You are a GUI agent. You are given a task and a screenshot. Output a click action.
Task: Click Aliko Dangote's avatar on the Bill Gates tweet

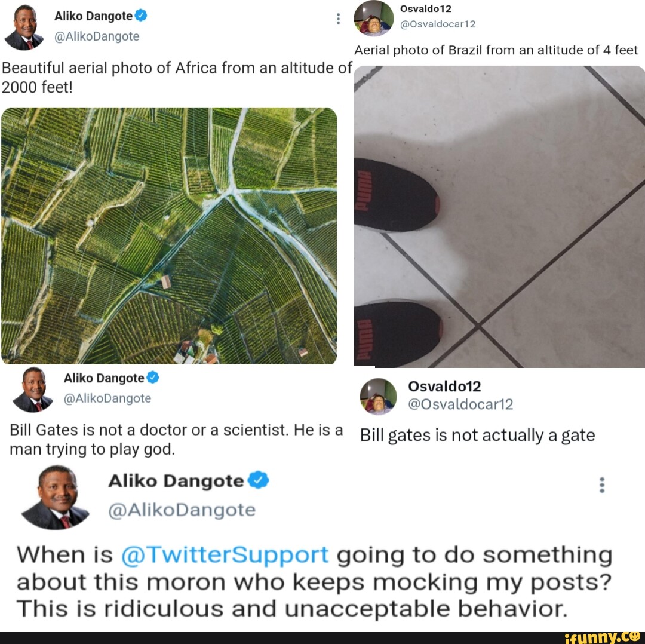coord(32,390)
